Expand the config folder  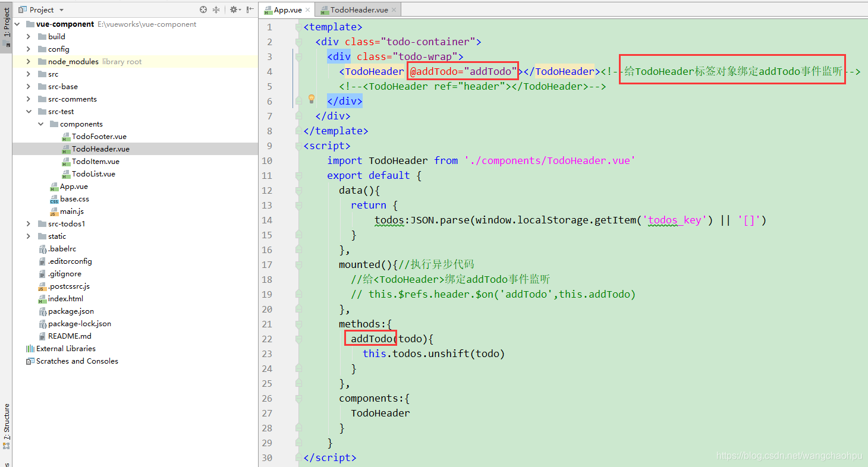tap(29, 49)
